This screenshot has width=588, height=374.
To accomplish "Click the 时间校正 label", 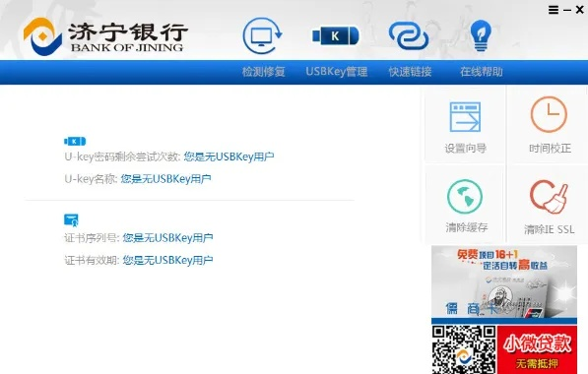I will 550,149.
